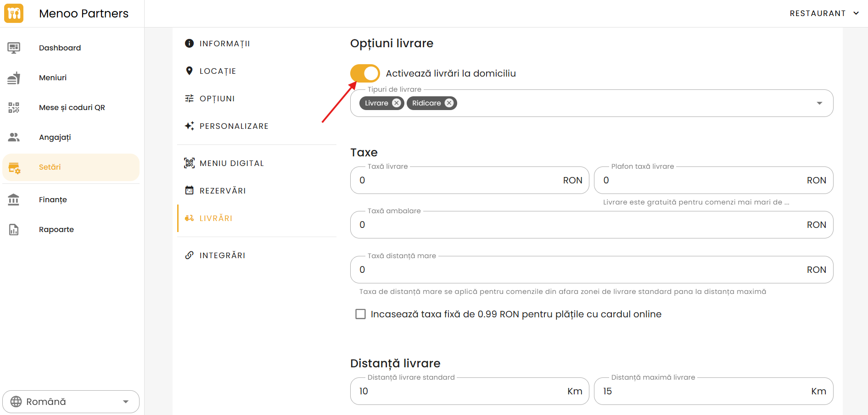Disable livrări la domiciliu toggle
The height and width of the screenshot is (415, 868).
[364, 73]
